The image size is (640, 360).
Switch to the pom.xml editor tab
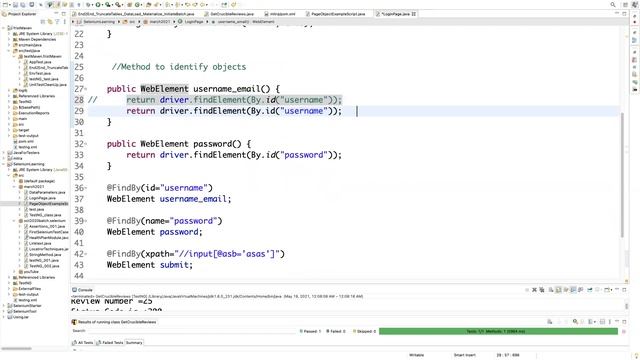pos(280,14)
